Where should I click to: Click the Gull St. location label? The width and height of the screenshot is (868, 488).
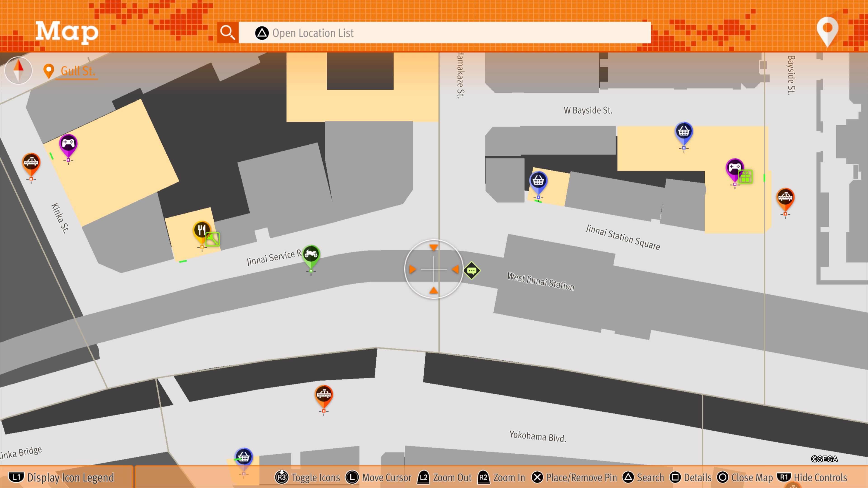(78, 71)
